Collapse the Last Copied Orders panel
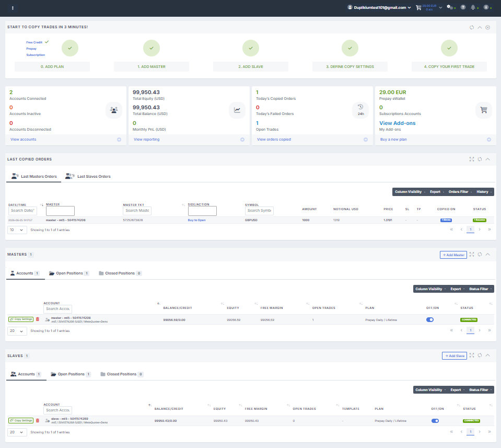Screen dimensions: 501x448 488,159
